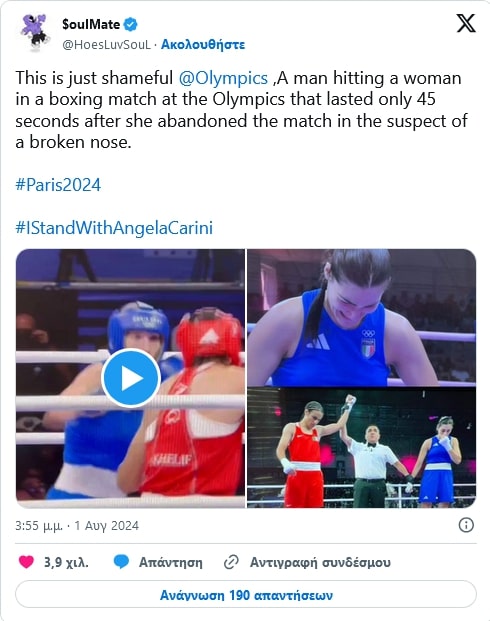The image size is (490, 621).
Task: Open the @Olympics mention link
Action: (x=223, y=78)
